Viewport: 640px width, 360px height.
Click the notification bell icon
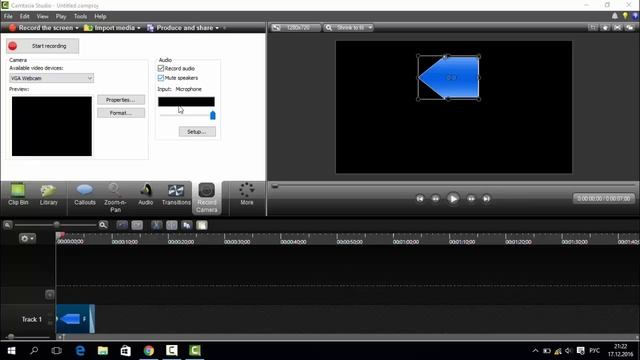pos(615,16)
